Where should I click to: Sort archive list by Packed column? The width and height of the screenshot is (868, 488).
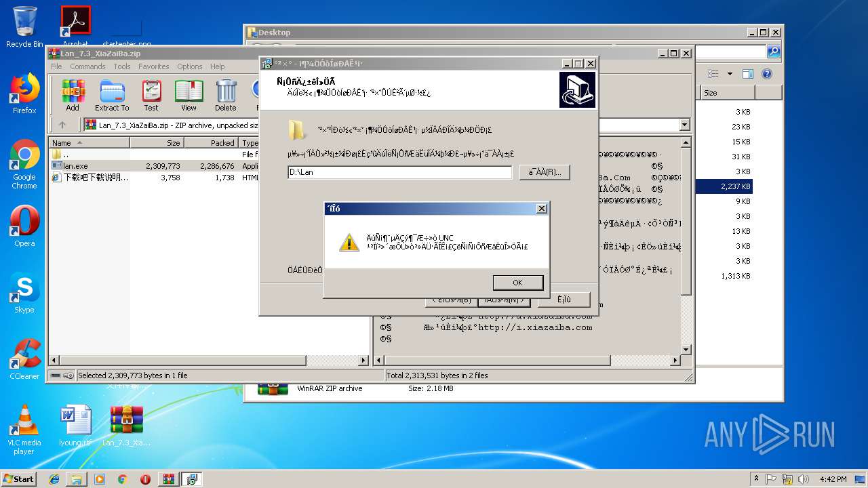click(211, 143)
